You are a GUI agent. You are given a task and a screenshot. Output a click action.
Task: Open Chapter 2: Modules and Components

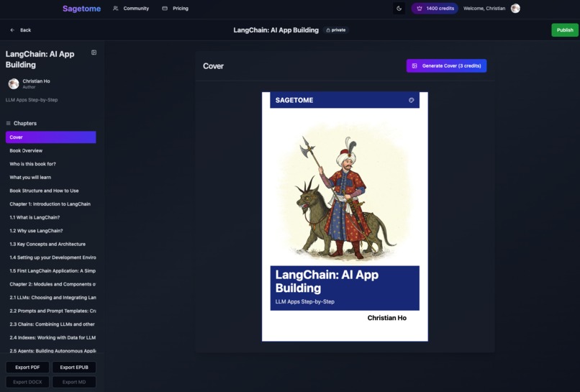tap(50, 284)
